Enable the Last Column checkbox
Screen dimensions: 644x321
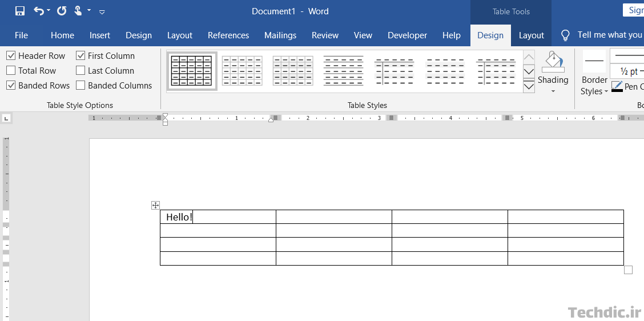point(80,71)
